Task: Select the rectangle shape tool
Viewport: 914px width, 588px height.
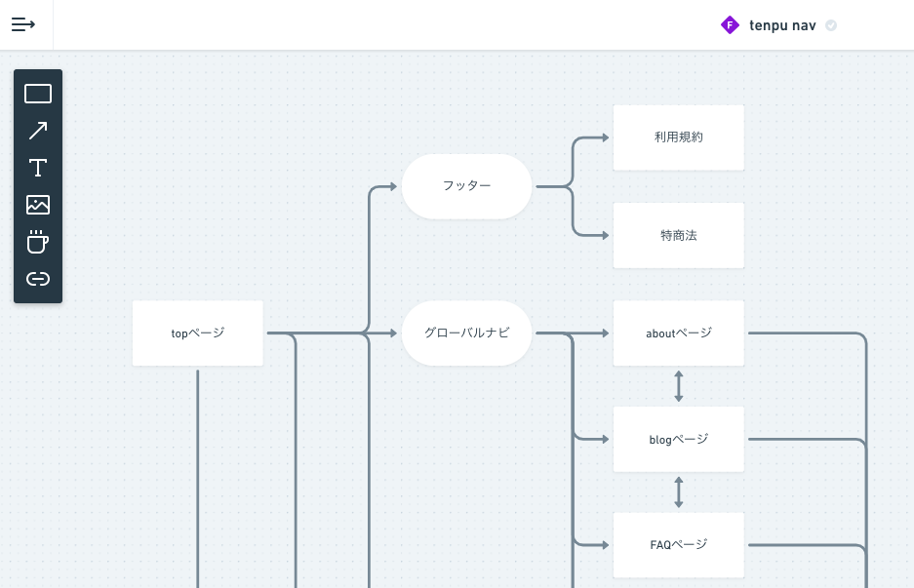Action: click(38, 94)
